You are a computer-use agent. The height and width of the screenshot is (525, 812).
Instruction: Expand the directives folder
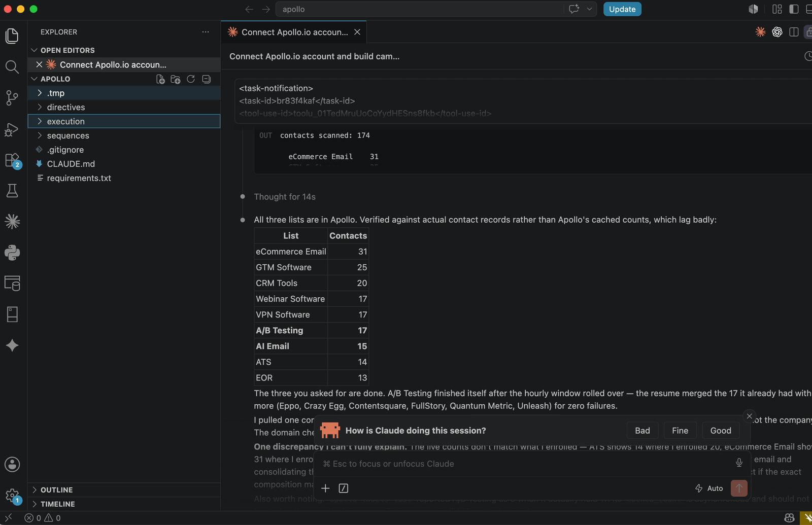(124, 107)
